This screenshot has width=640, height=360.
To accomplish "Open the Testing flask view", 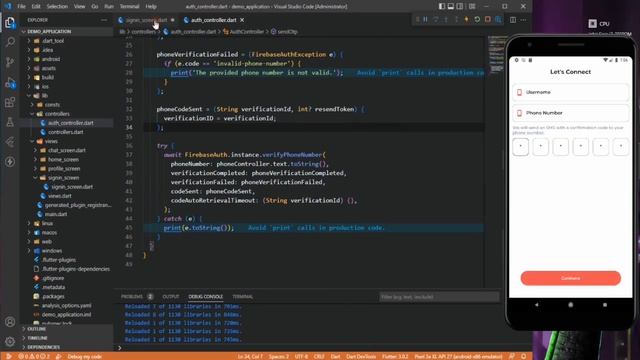I will (10, 122).
